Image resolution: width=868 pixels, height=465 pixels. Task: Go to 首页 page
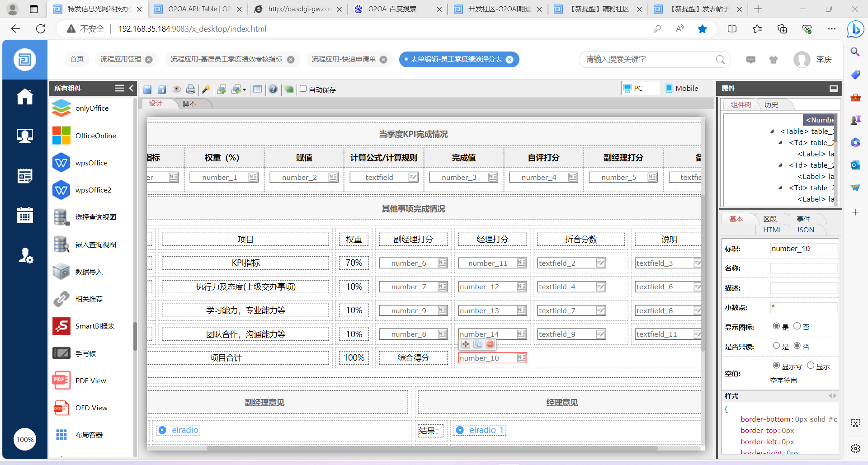77,59
